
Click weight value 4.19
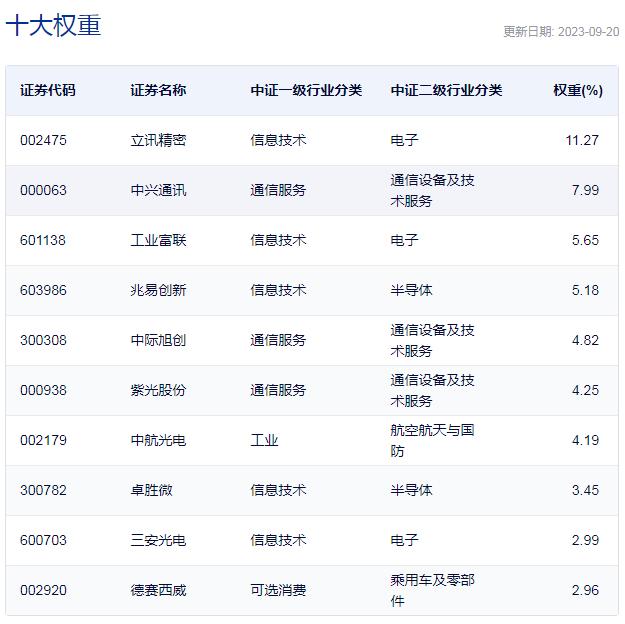coord(585,441)
